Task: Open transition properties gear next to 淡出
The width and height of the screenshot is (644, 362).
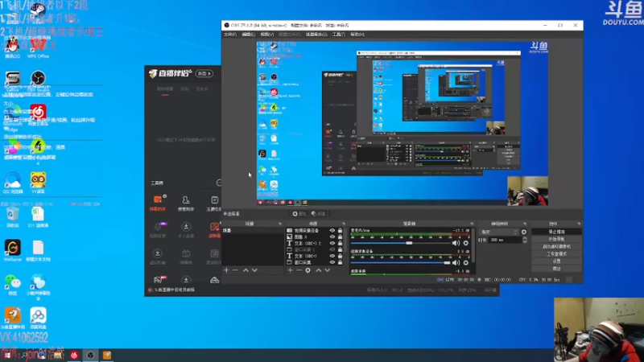Action: (x=524, y=232)
